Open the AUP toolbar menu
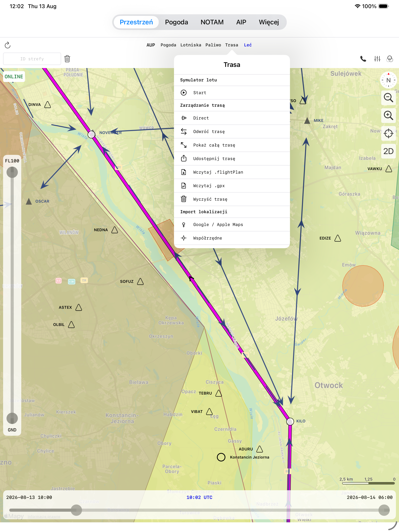 (151, 45)
